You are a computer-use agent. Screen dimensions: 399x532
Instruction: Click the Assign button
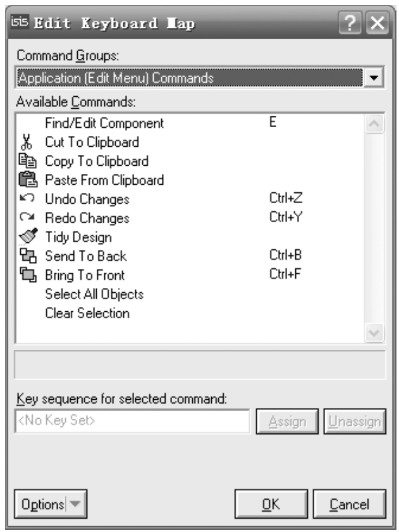pyautogui.click(x=289, y=421)
